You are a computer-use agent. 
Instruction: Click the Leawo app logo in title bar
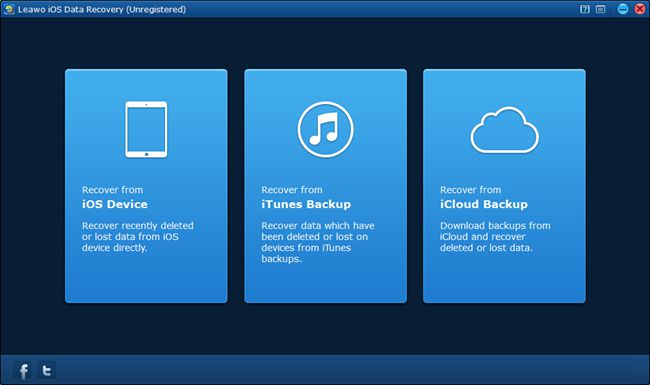click(x=8, y=9)
